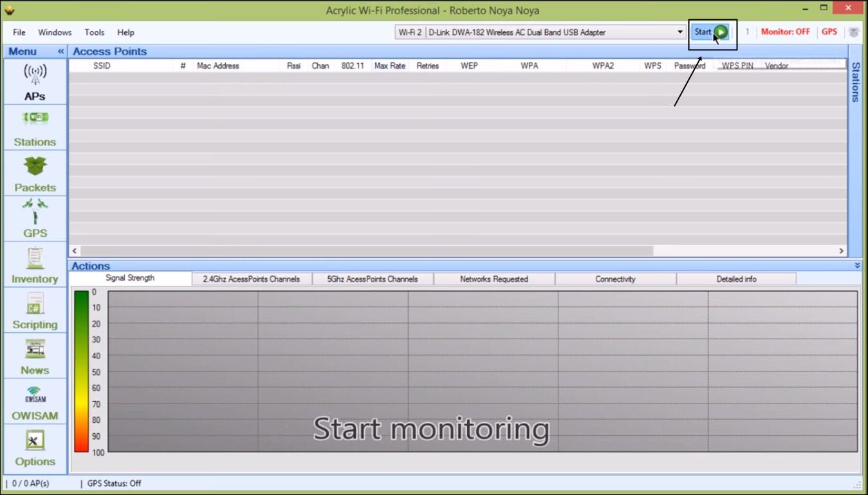Switch to the Connectivity tab
This screenshot has width=868, height=495.
[x=615, y=279]
